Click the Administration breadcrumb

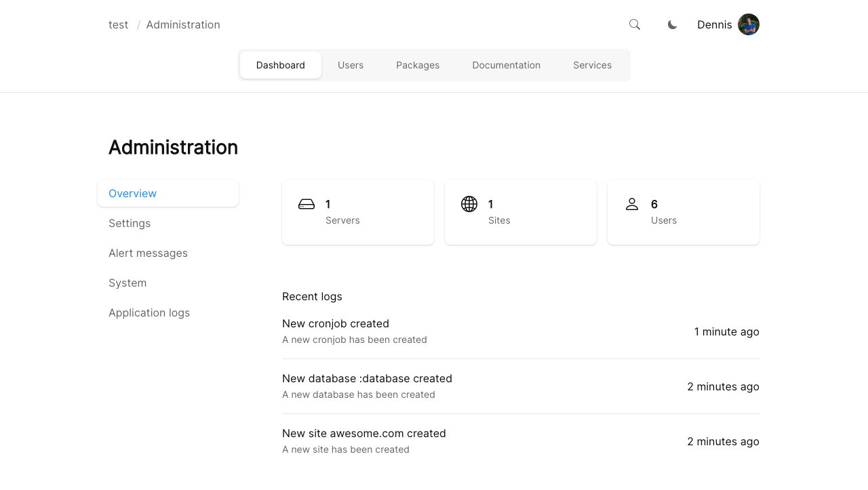(183, 24)
